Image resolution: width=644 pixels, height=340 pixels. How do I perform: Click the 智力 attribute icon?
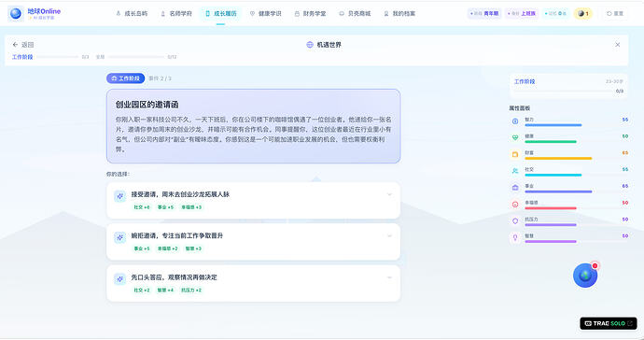515,121
